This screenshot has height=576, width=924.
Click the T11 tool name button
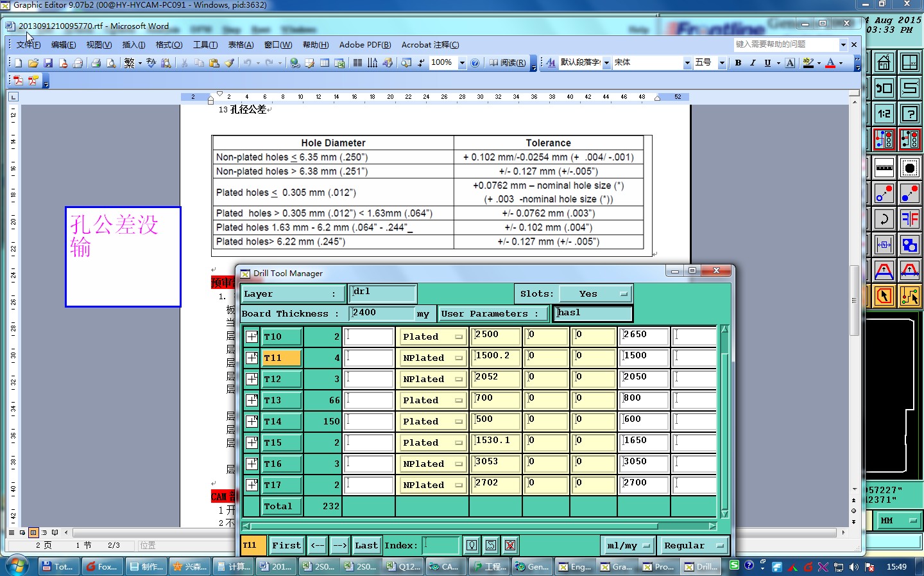coord(281,358)
